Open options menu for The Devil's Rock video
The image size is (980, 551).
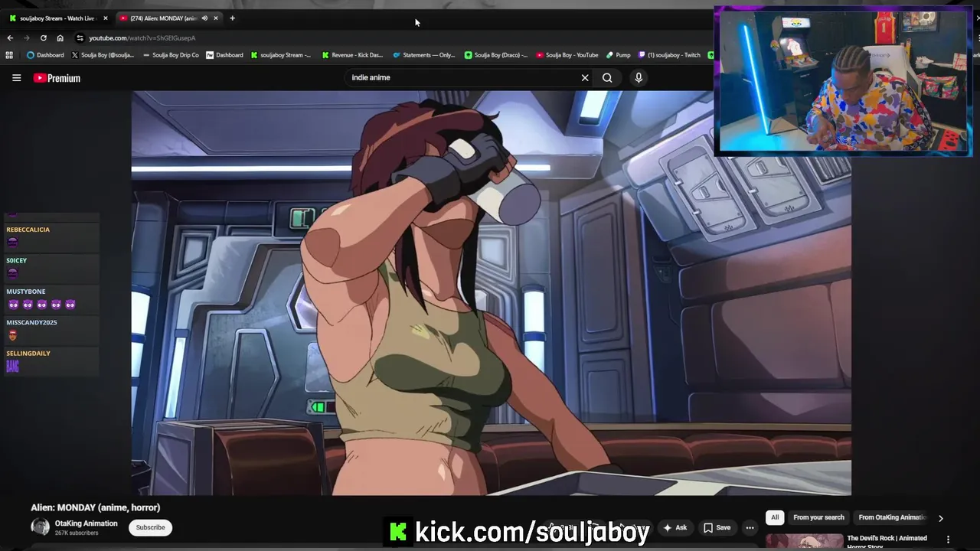[948, 540]
